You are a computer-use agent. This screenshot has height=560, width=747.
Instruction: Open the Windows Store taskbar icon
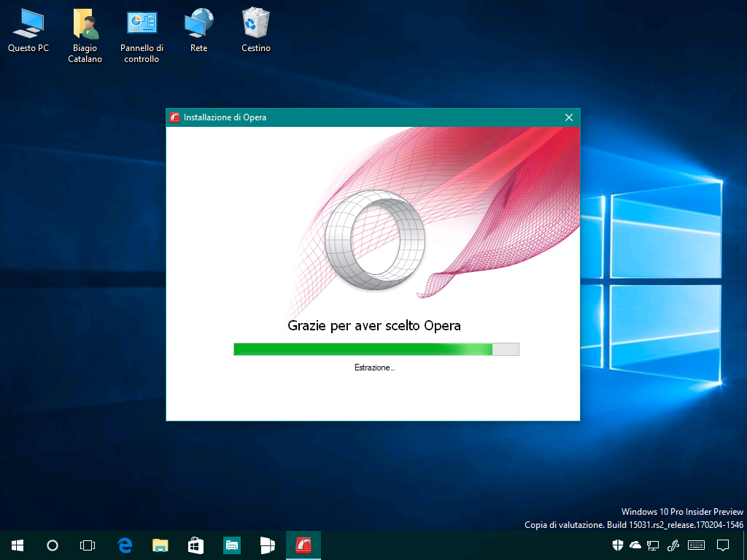(x=196, y=545)
